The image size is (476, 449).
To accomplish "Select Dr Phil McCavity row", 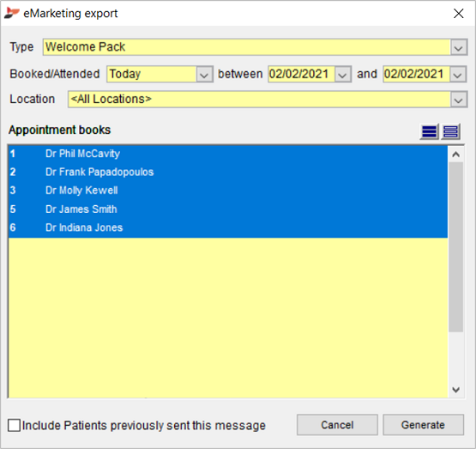I will (227, 154).
